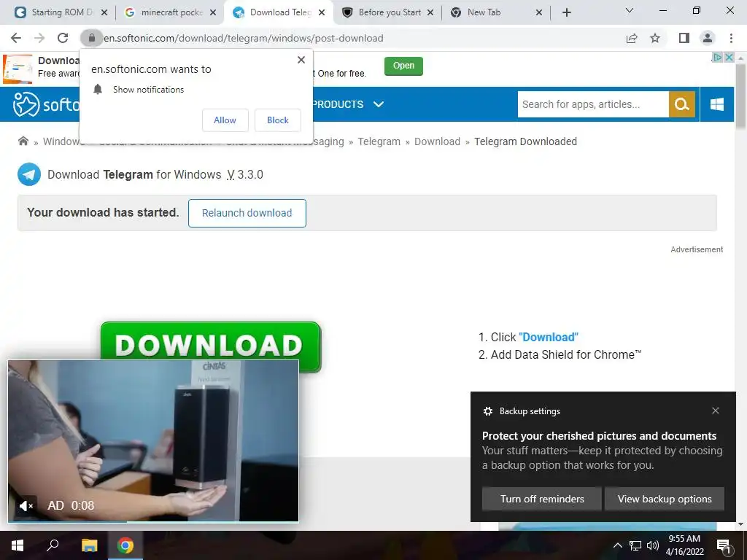This screenshot has height=560, width=747.
Task: Click the forward navigation arrow
Action: [39, 38]
